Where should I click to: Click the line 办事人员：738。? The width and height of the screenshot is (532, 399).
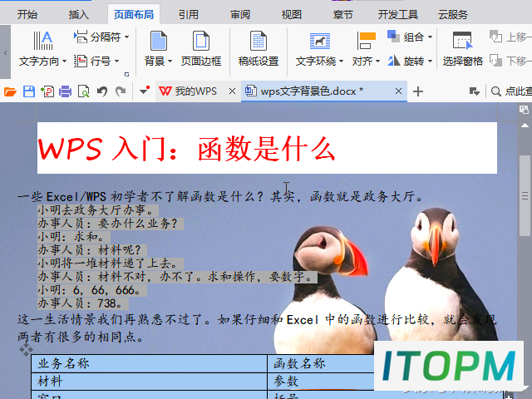(83, 303)
